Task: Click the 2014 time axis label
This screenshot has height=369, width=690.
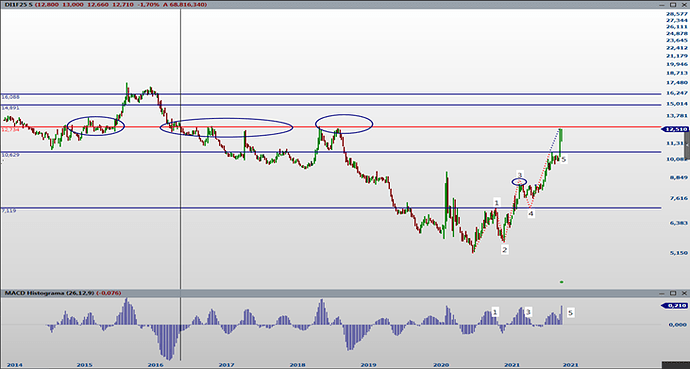Action: [15, 365]
